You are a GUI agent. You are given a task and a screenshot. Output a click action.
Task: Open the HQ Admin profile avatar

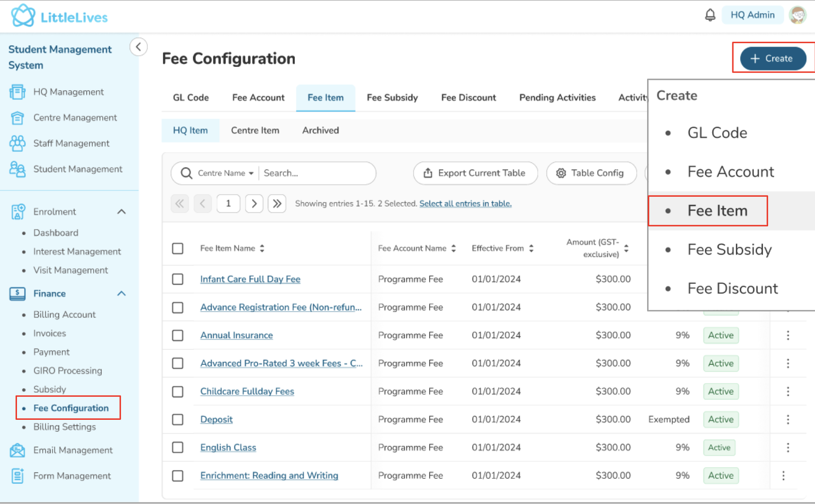pyautogui.click(x=797, y=15)
